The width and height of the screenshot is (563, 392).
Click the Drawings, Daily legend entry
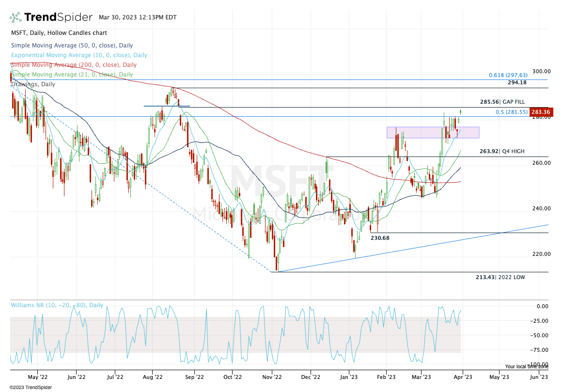pos(33,84)
